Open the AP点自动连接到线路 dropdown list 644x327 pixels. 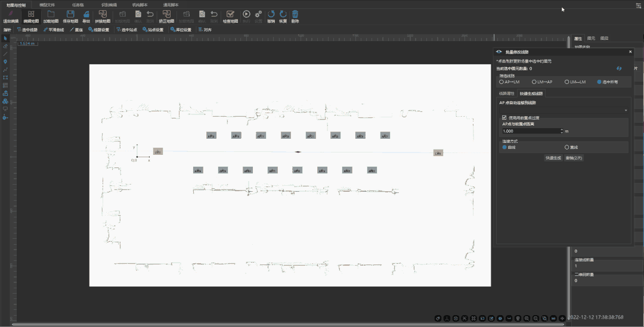click(563, 110)
